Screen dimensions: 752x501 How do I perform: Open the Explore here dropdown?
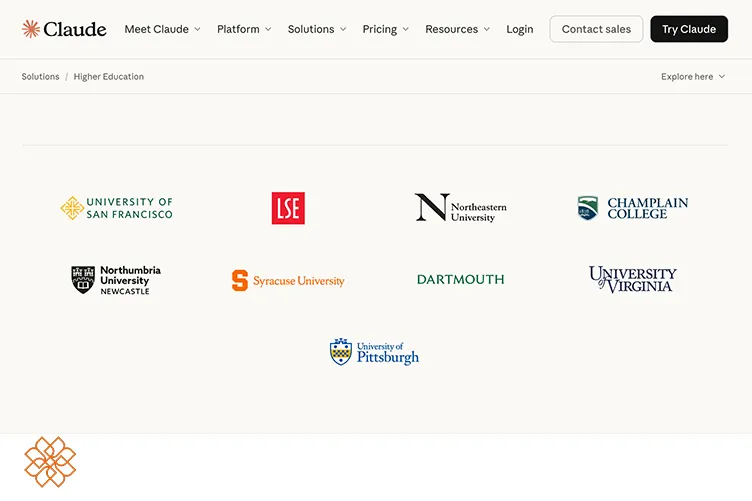click(x=693, y=77)
